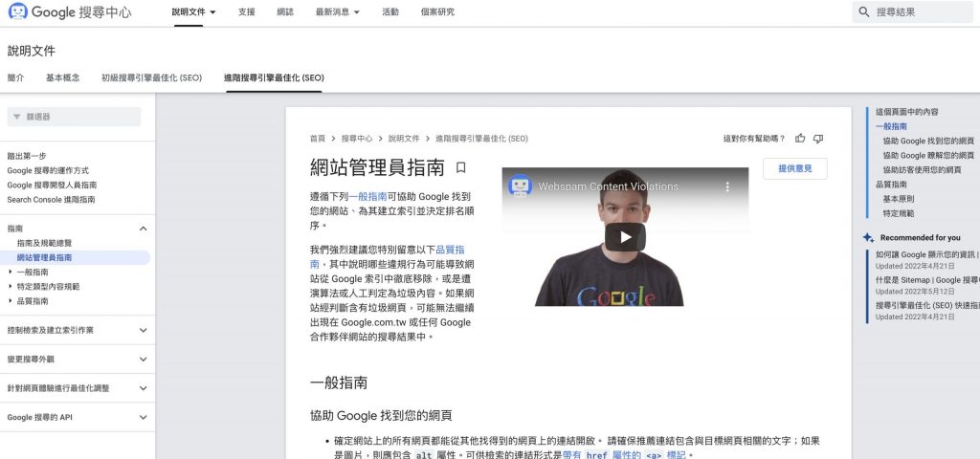The height and width of the screenshot is (459, 980).
Task: Switch to the 初級搜尋引擎最佳化 (SEO) tab
Action: click(152, 78)
